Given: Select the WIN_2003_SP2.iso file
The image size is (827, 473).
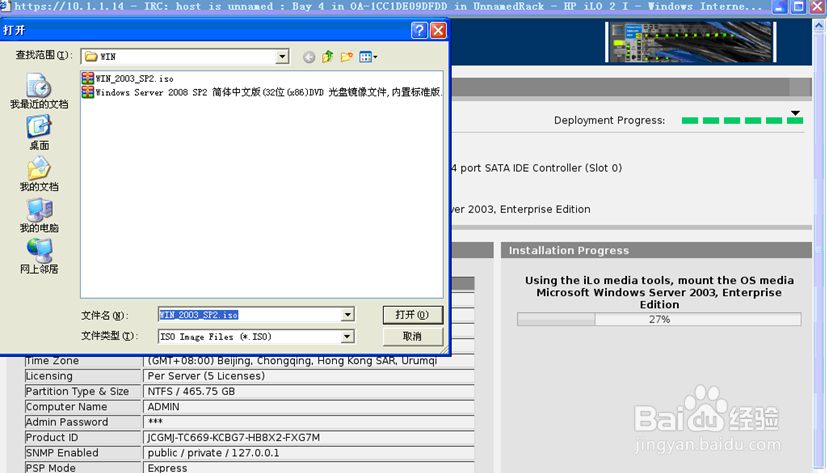Looking at the screenshot, I should tap(128, 79).
